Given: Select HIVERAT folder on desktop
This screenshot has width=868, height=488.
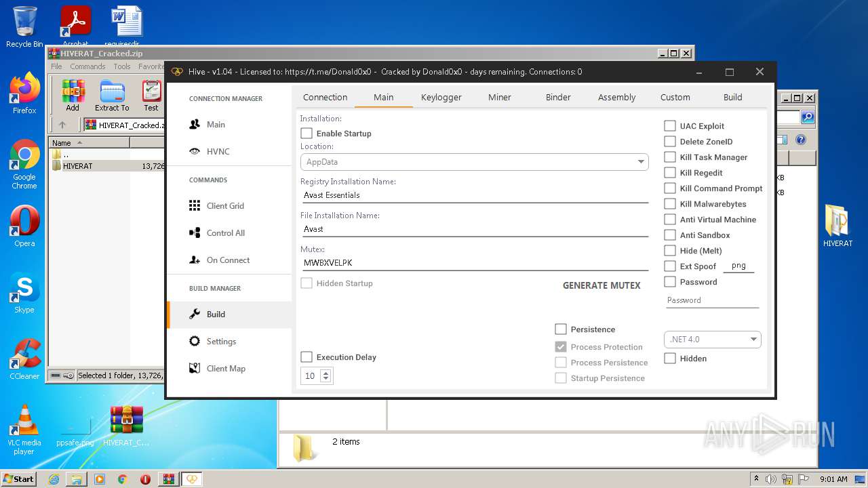Looking at the screenshot, I should (837, 226).
